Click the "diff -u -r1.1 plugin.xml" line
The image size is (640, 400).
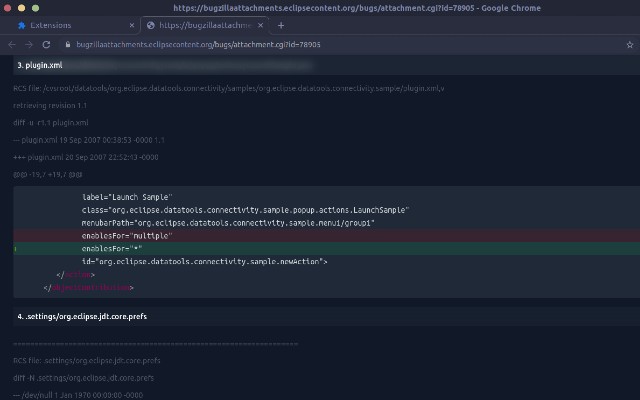click(x=51, y=122)
